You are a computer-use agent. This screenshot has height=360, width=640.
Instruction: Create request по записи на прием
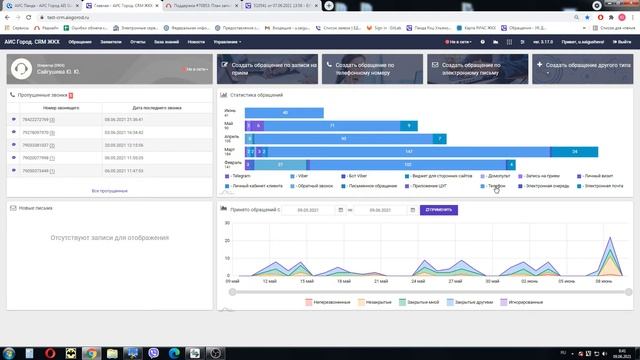[x=267, y=69]
